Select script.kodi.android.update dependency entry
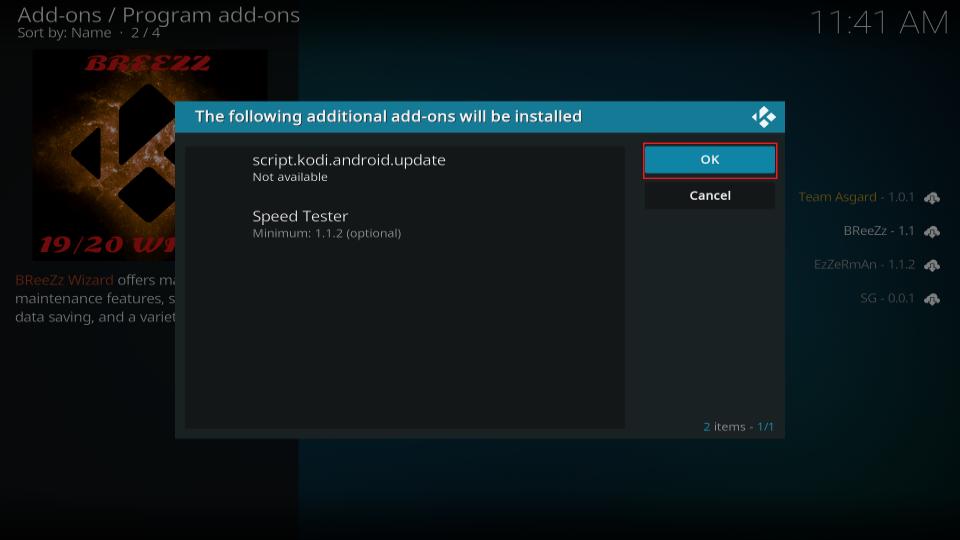The height and width of the screenshot is (540, 960). tap(405, 168)
